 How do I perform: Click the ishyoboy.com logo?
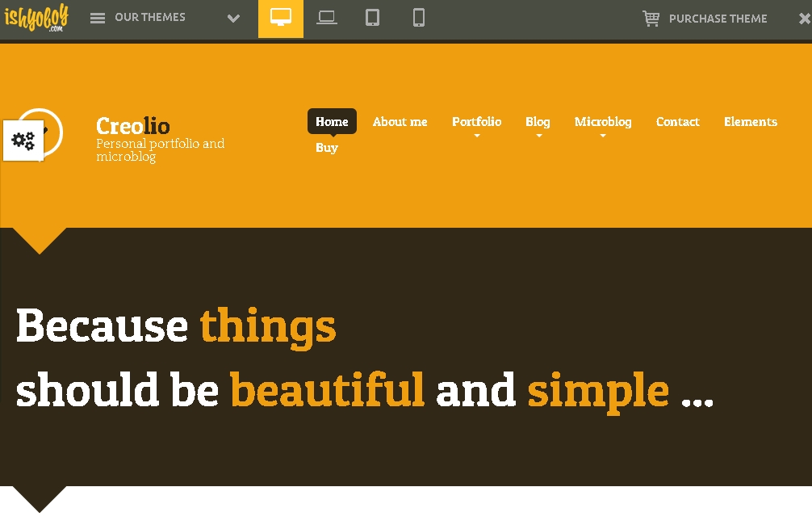pos(36,18)
